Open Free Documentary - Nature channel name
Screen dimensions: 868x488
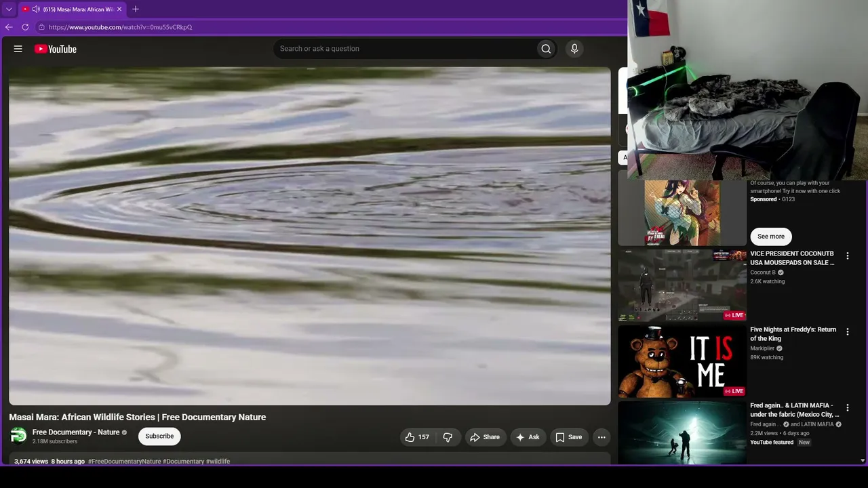[x=76, y=432]
